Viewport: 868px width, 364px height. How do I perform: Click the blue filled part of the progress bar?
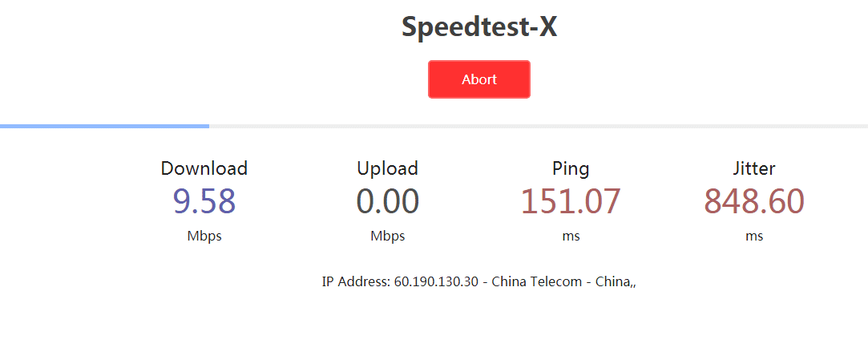click(x=104, y=126)
